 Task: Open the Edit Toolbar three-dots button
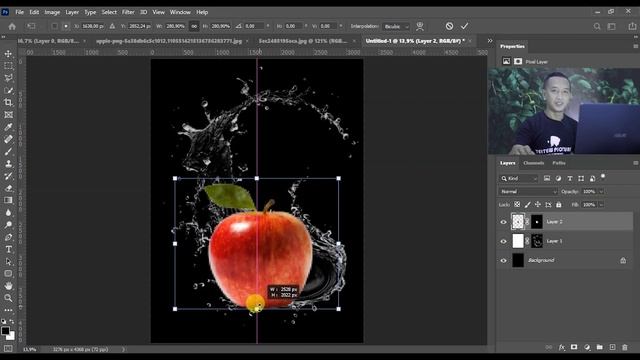[x=8, y=310]
